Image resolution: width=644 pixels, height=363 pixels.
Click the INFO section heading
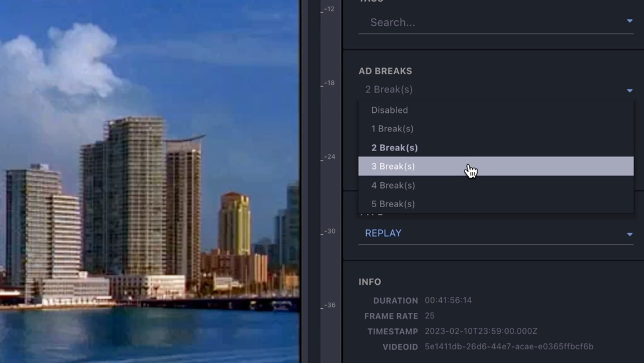pos(370,282)
